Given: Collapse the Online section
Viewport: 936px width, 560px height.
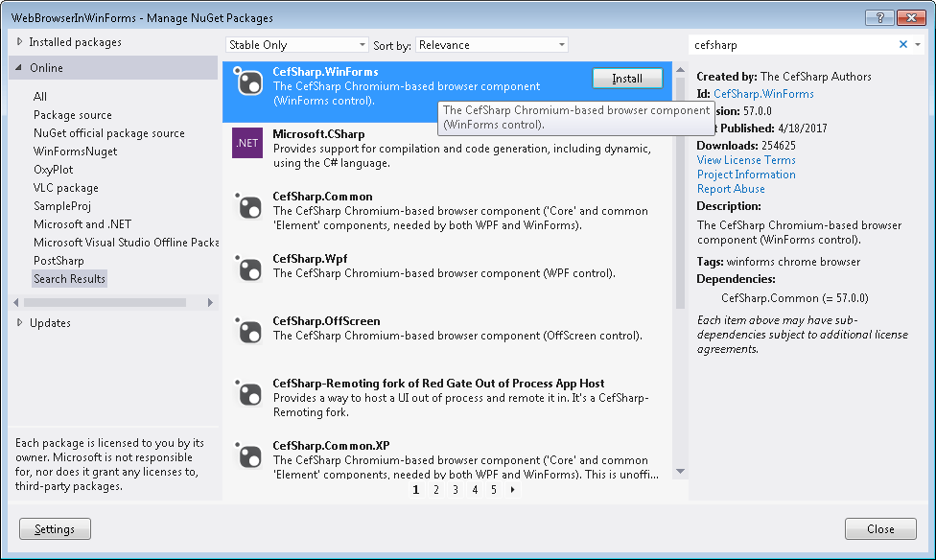Looking at the screenshot, I should (18, 68).
